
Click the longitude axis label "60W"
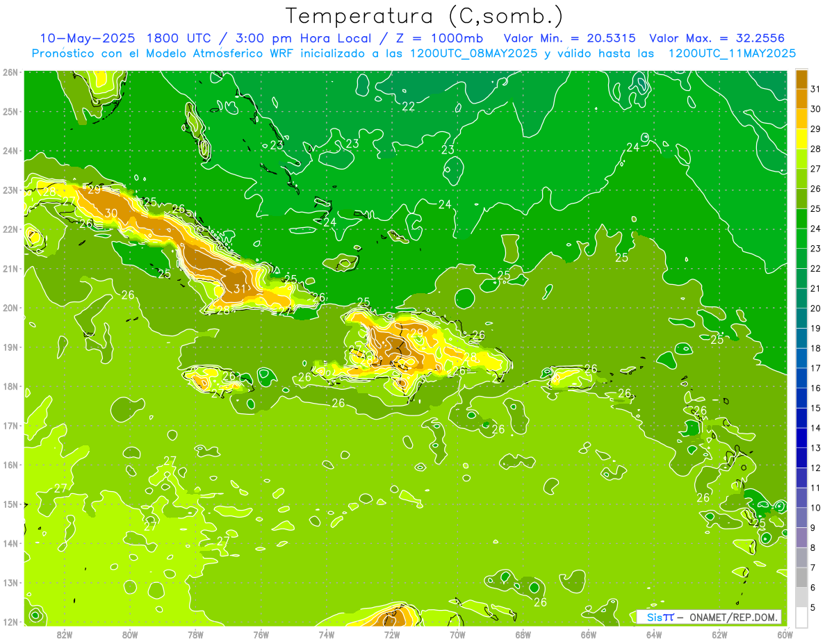(x=785, y=634)
